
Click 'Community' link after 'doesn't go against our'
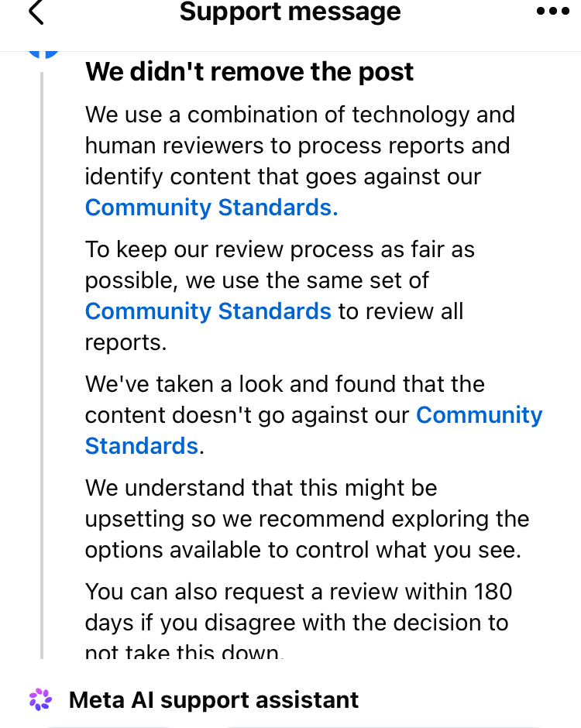[x=479, y=415]
